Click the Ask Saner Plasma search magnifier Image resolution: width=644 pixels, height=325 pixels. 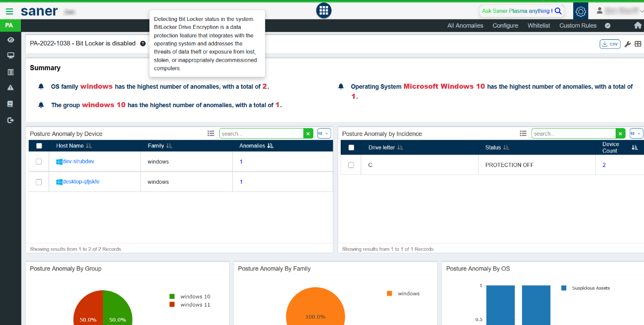coord(558,11)
